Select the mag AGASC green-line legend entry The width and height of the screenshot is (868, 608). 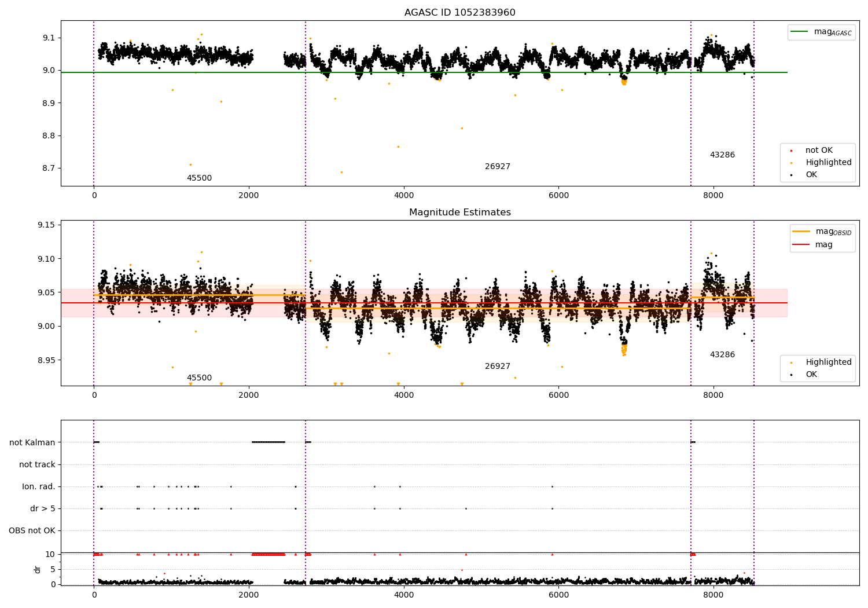(821, 32)
